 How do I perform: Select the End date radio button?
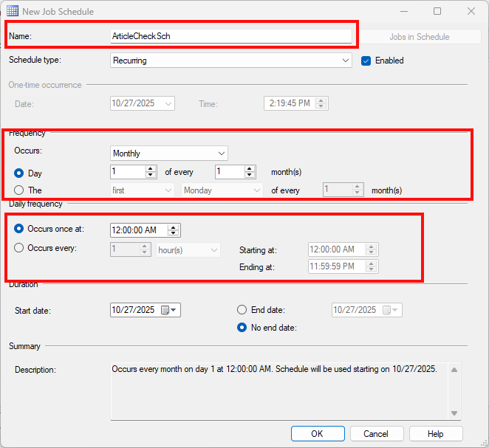pyautogui.click(x=242, y=310)
